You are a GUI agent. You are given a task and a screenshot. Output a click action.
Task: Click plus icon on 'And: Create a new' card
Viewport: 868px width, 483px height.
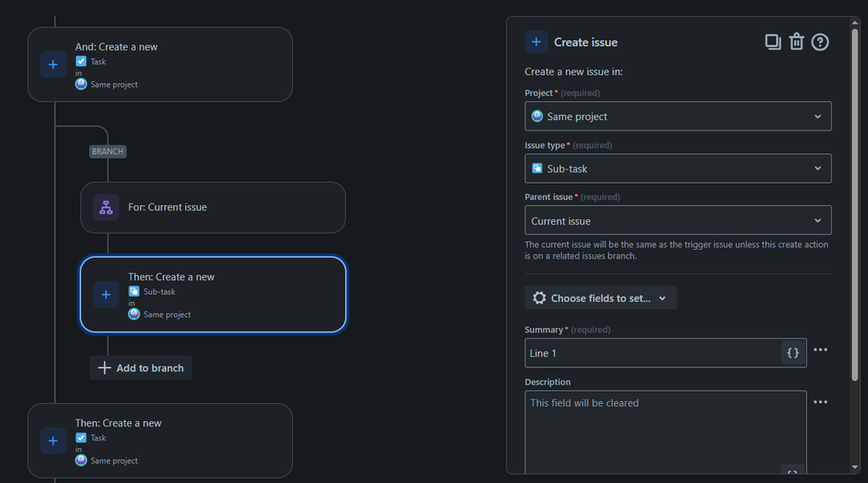pos(53,64)
